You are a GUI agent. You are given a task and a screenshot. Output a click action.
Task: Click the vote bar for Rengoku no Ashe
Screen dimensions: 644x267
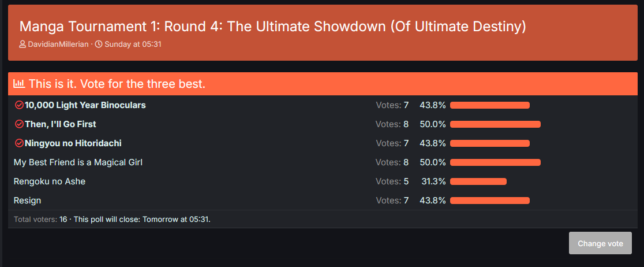coord(478,181)
